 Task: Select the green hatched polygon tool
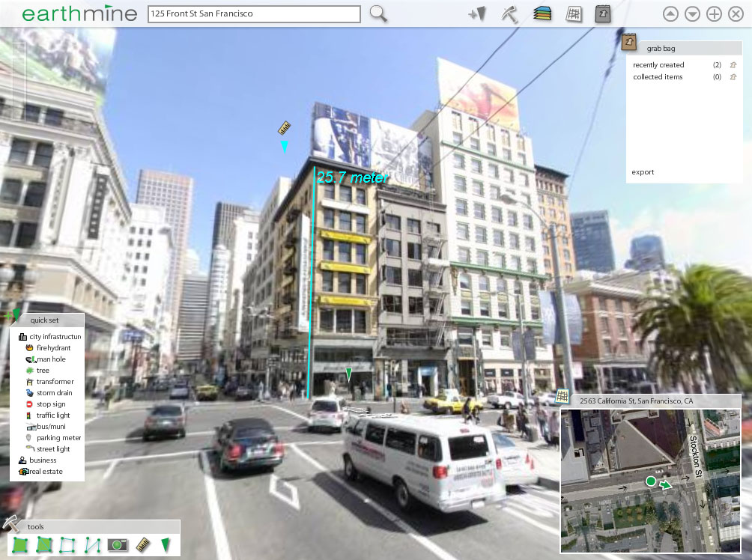(44, 545)
